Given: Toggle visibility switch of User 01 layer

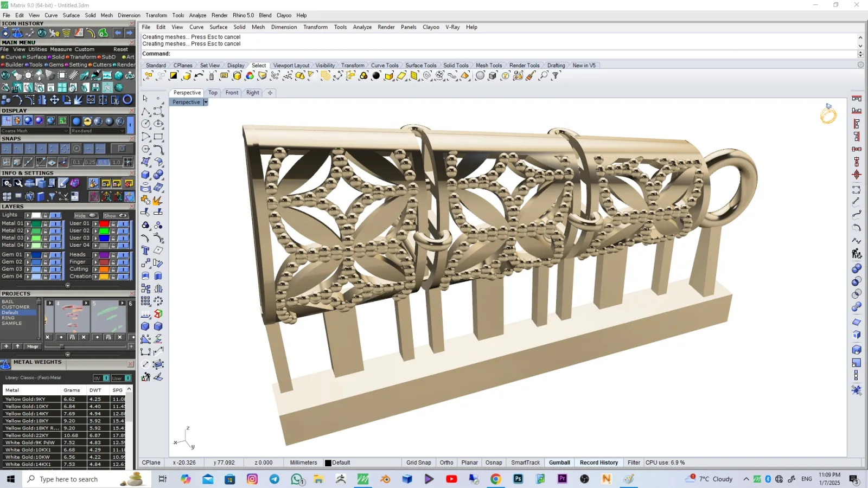Looking at the screenshot, I should pos(124,223).
